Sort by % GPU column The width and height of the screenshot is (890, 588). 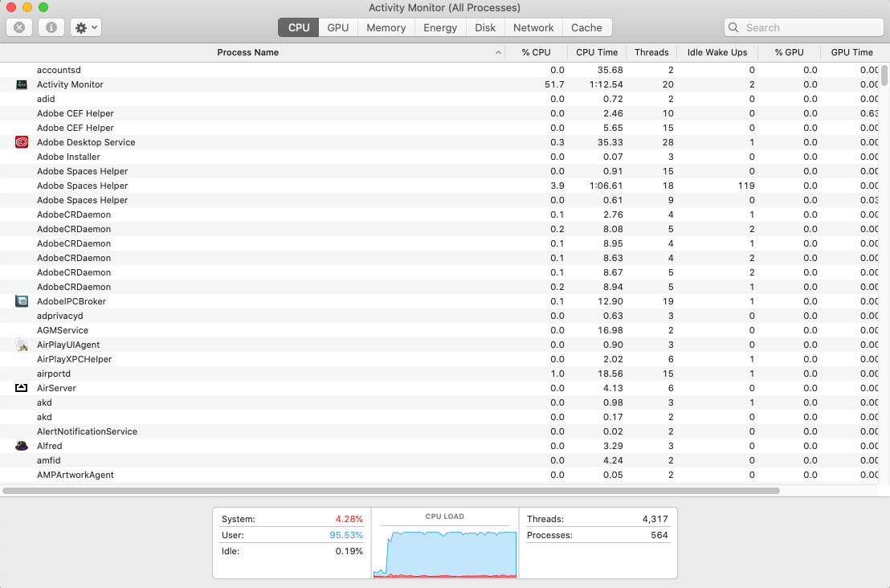coord(789,52)
